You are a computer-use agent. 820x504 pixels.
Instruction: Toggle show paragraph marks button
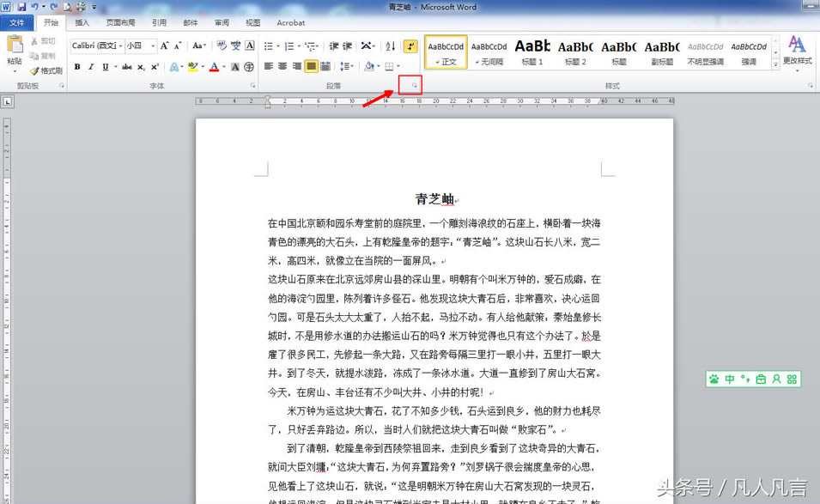click(x=410, y=46)
